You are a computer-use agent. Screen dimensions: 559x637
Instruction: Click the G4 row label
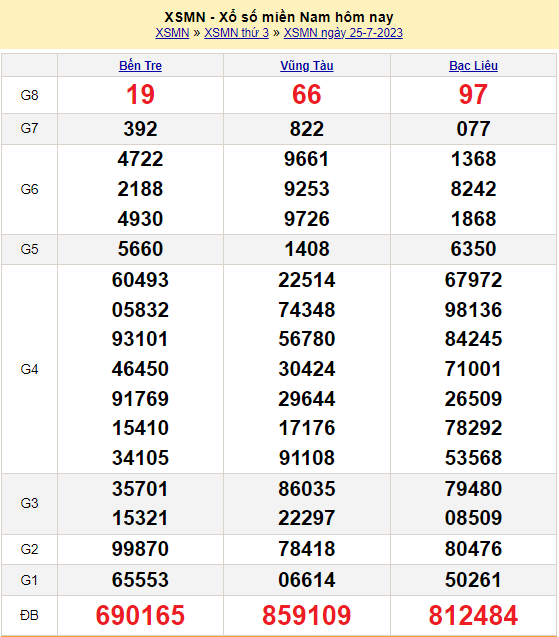[x=29, y=369]
